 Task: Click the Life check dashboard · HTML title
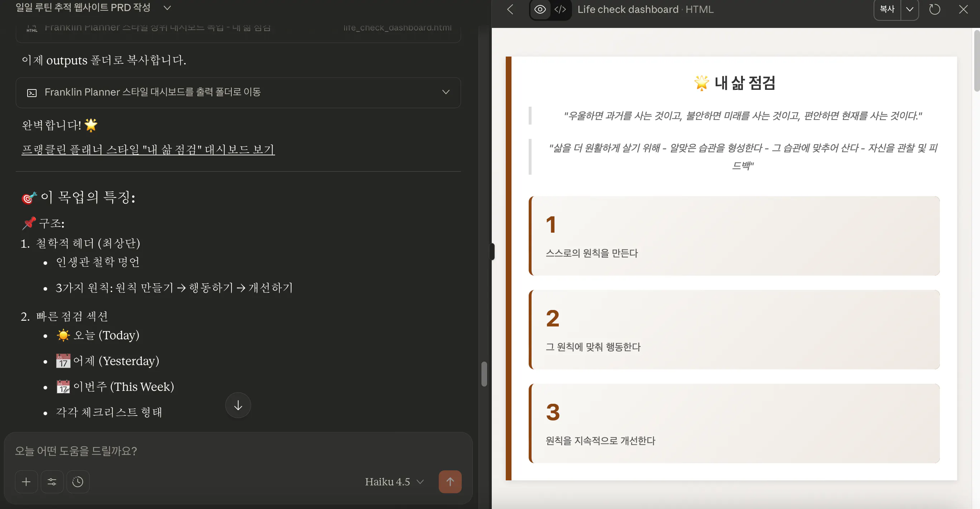pos(645,10)
